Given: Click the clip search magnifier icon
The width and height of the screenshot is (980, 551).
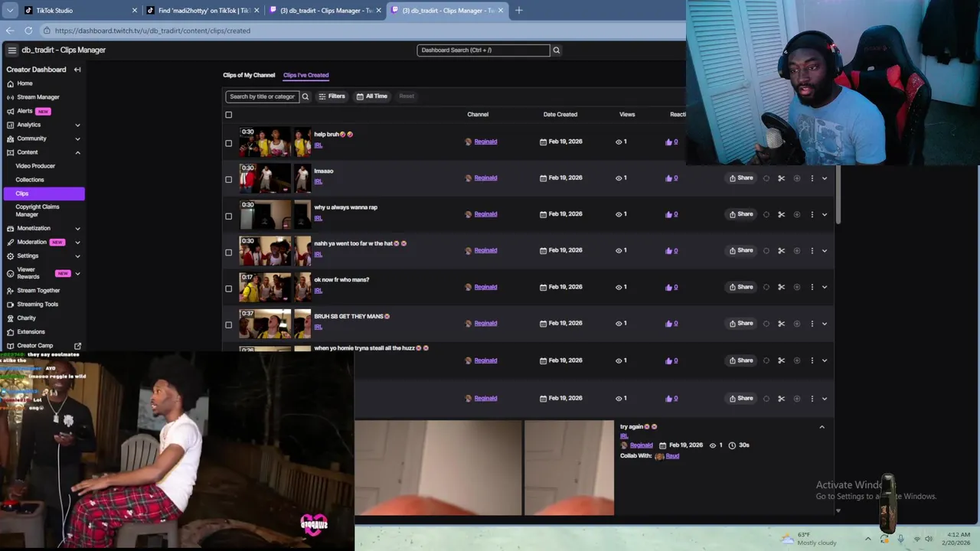Looking at the screenshot, I should tap(305, 96).
